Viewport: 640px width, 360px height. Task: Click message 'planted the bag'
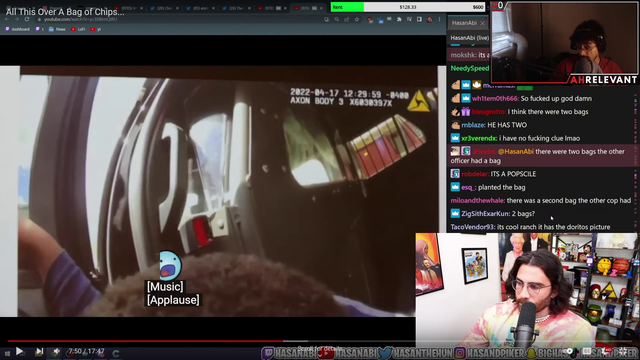click(x=502, y=187)
